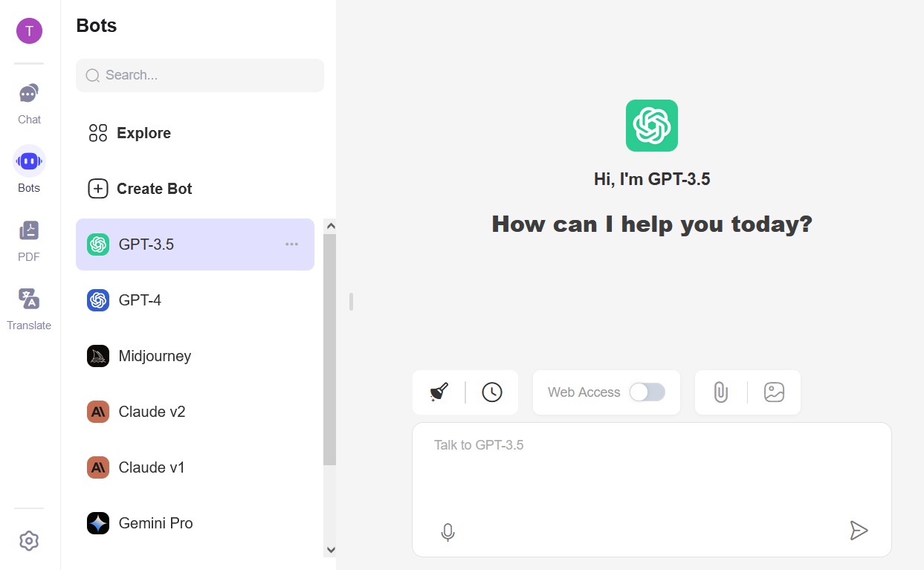Viewport: 924px width, 570px height.
Task: Go to the Chat section
Action: pos(29,104)
